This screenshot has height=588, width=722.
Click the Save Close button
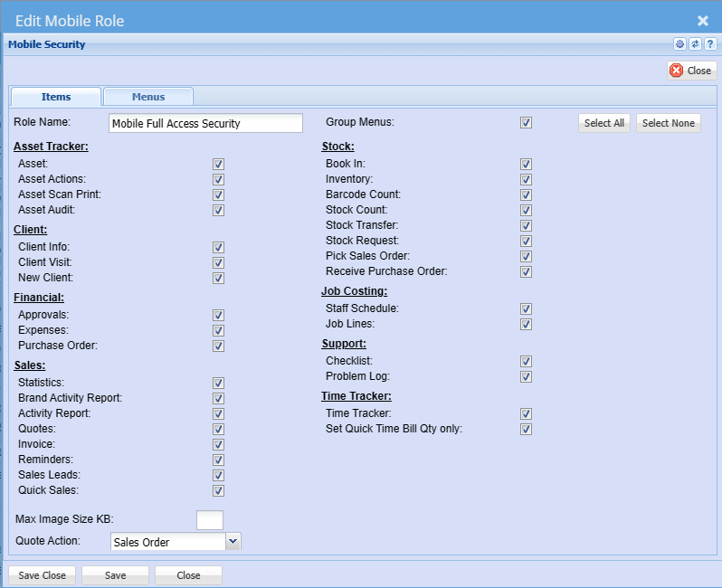[42, 575]
